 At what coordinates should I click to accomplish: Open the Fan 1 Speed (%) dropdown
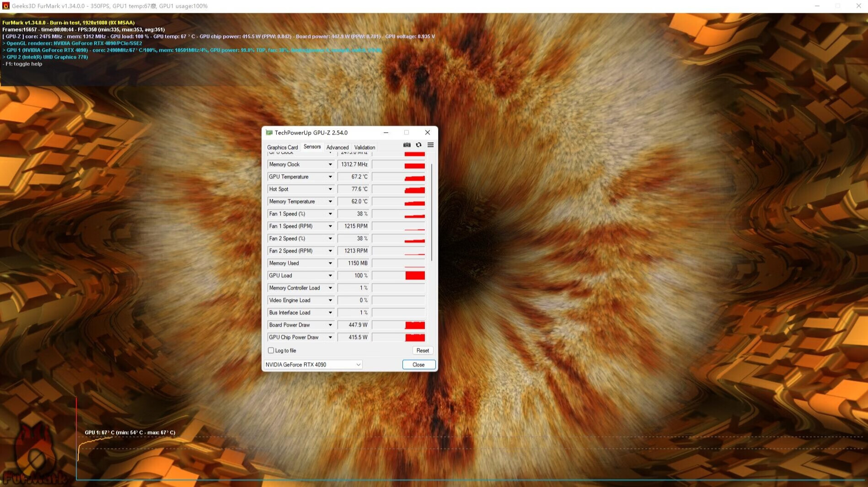coord(330,214)
